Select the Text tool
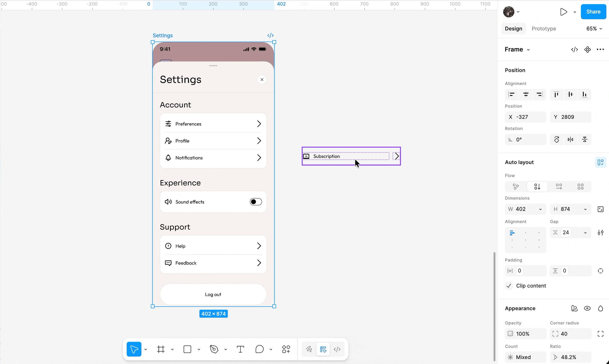 tap(240, 349)
